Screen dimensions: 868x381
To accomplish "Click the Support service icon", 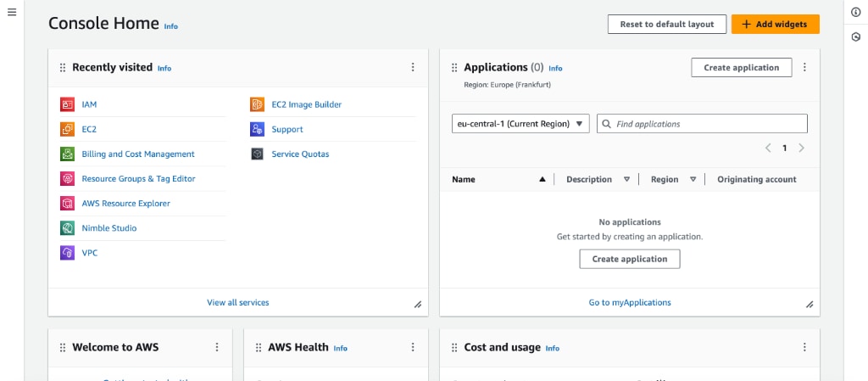I will pos(257,129).
